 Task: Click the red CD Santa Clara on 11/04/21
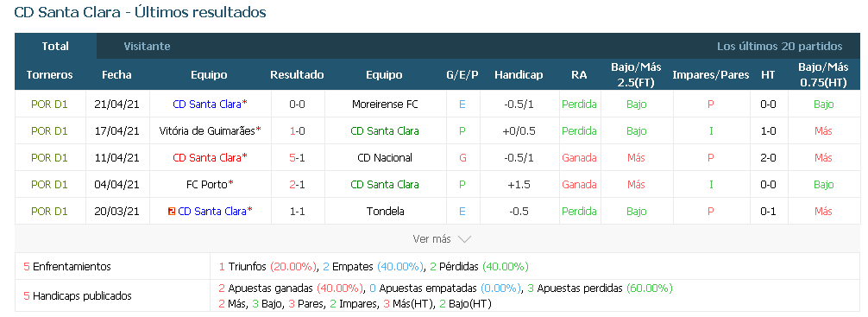[207, 158]
